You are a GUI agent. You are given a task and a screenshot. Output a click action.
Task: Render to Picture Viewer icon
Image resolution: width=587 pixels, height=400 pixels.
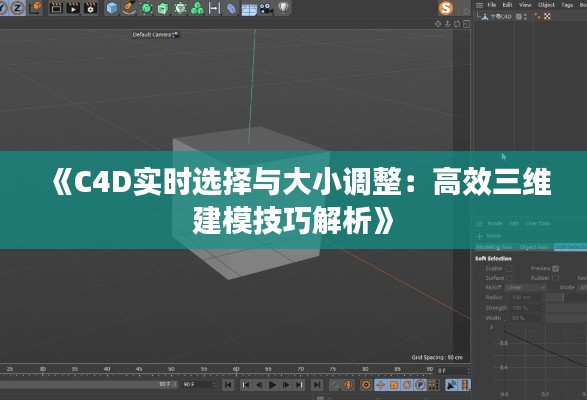click(73, 8)
